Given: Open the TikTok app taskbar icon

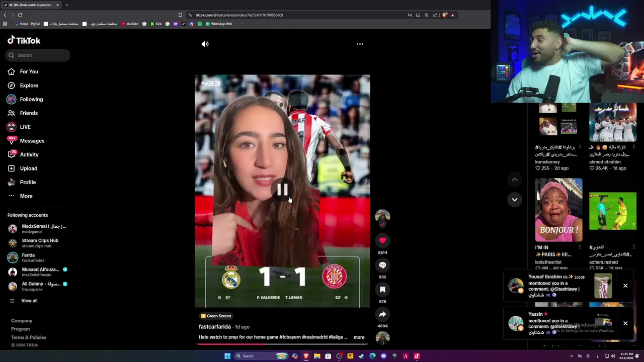Looking at the screenshot, I should coord(417,356).
